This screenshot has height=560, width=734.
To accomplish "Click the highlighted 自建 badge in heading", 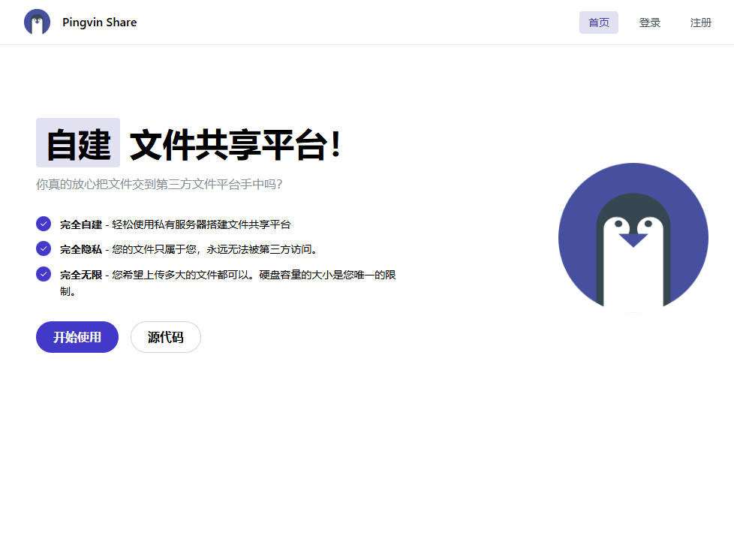I will pyautogui.click(x=78, y=143).
